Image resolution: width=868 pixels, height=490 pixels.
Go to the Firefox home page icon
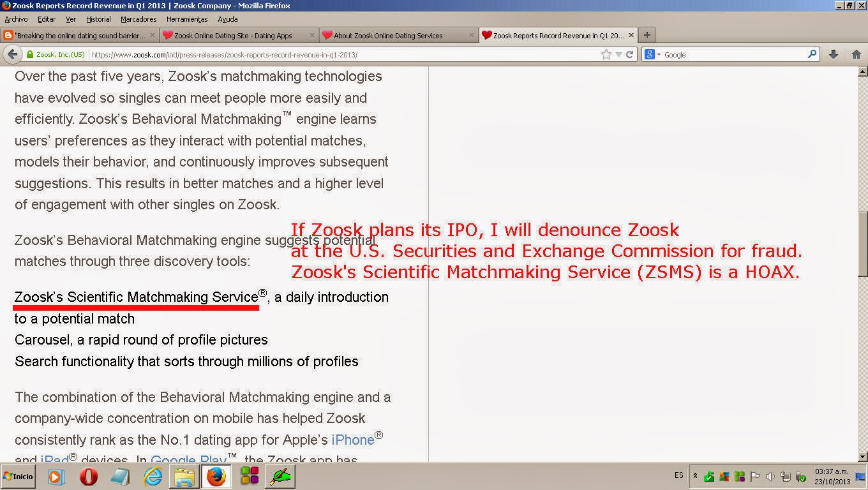tap(856, 55)
